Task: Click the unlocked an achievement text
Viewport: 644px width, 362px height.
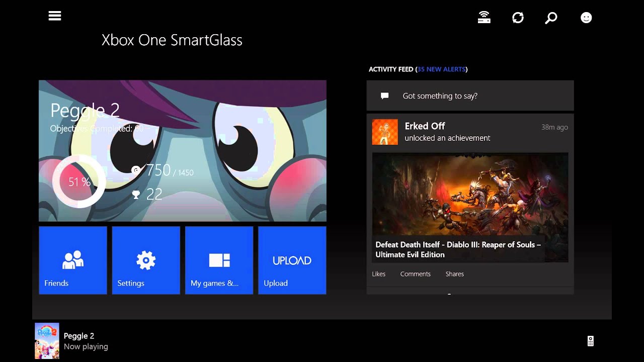Action: (x=447, y=138)
